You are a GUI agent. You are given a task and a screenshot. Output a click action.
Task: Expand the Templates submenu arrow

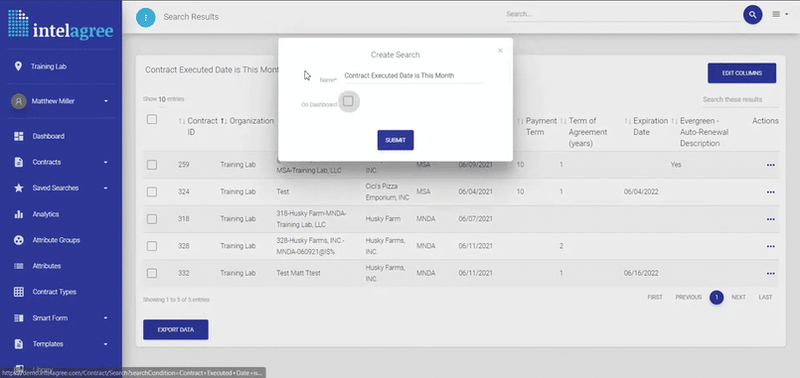(106, 344)
